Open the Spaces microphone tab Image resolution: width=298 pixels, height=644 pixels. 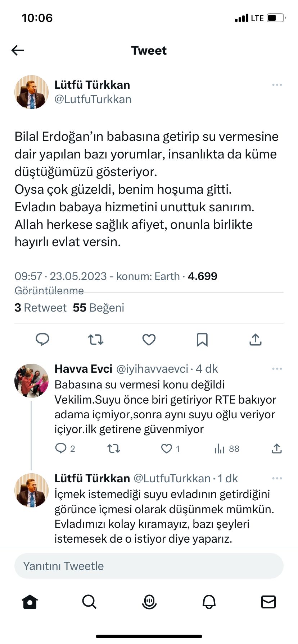tap(149, 602)
